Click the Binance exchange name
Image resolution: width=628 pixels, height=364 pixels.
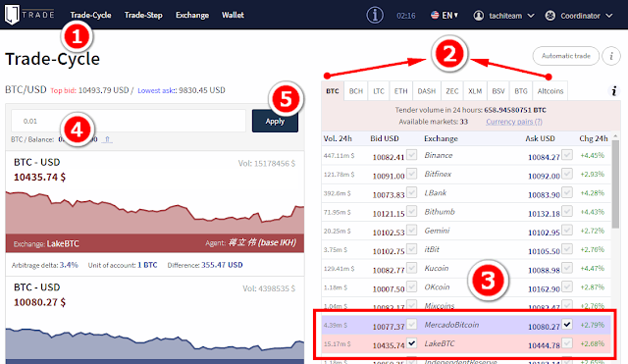click(x=439, y=155)
